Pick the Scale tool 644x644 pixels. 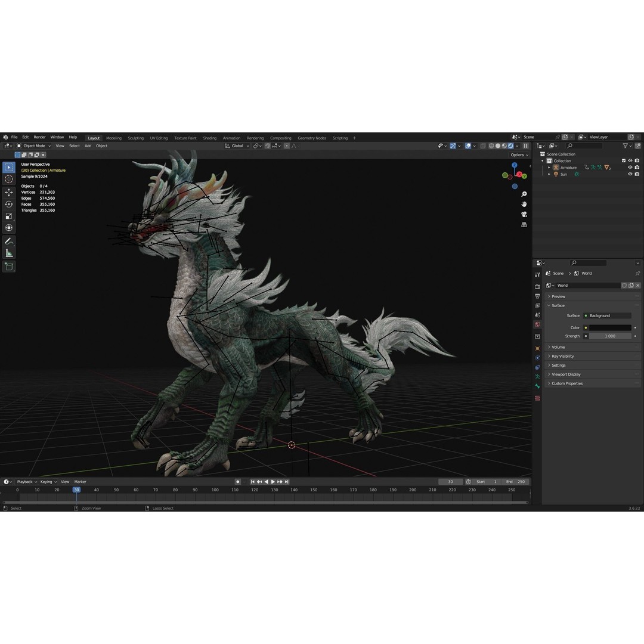coord(9,216)
